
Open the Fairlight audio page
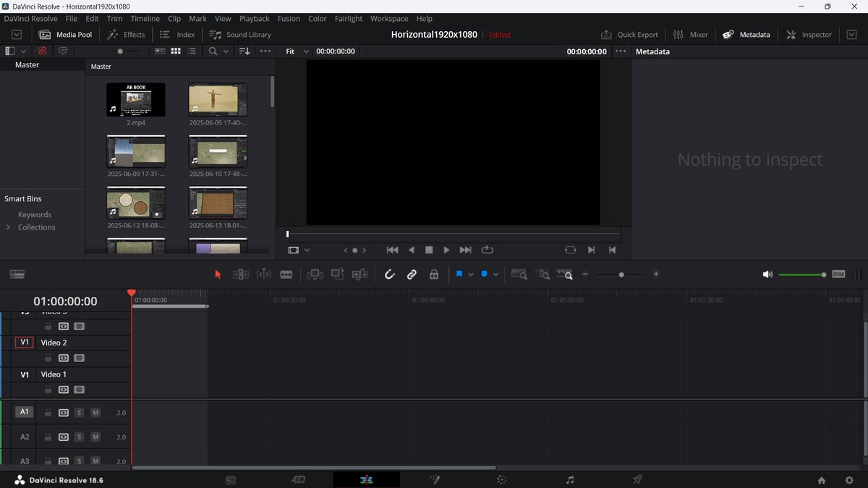pyautogui.click(x=570, y=479)
